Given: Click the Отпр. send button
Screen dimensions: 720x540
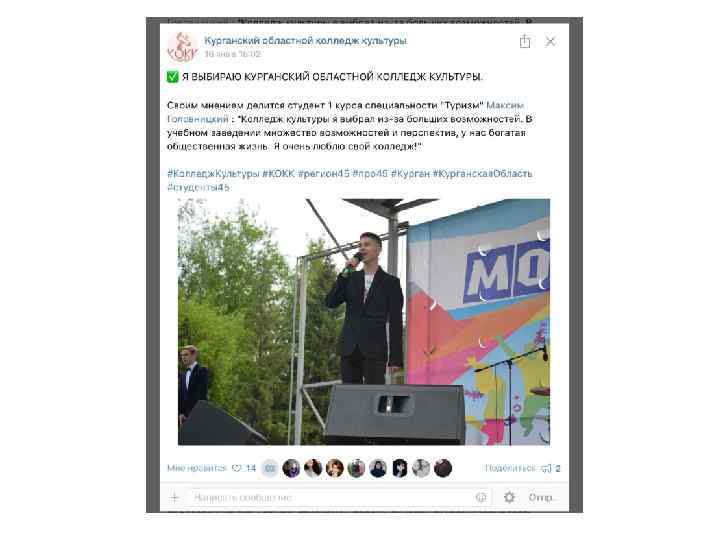Looking at the screenshot, I should click(541, 497).
